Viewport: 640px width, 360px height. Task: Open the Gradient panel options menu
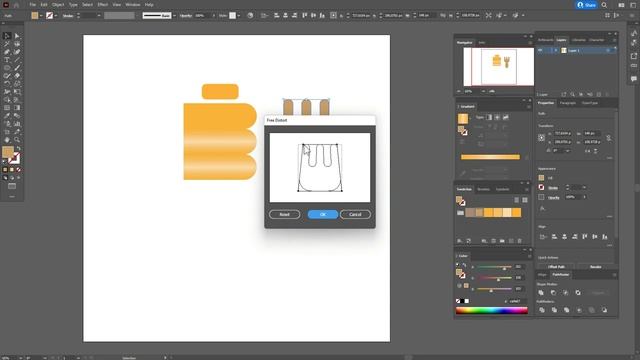pos(529,107)
